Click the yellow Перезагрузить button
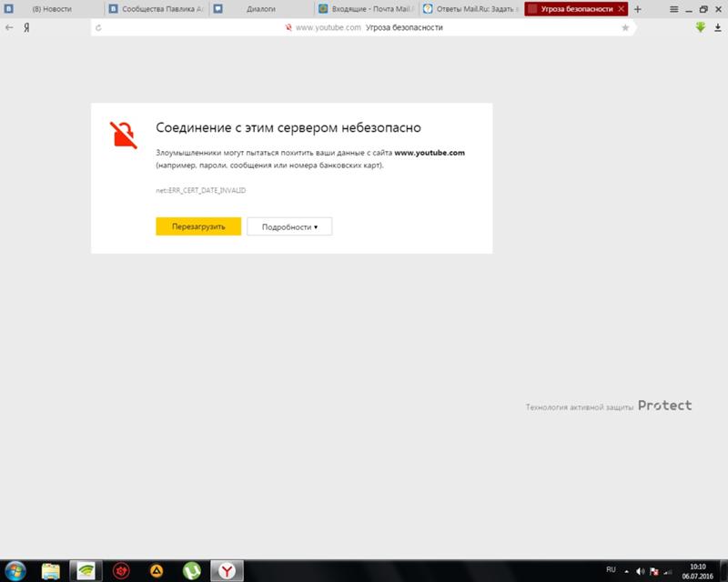 click(x=198, y=226)
